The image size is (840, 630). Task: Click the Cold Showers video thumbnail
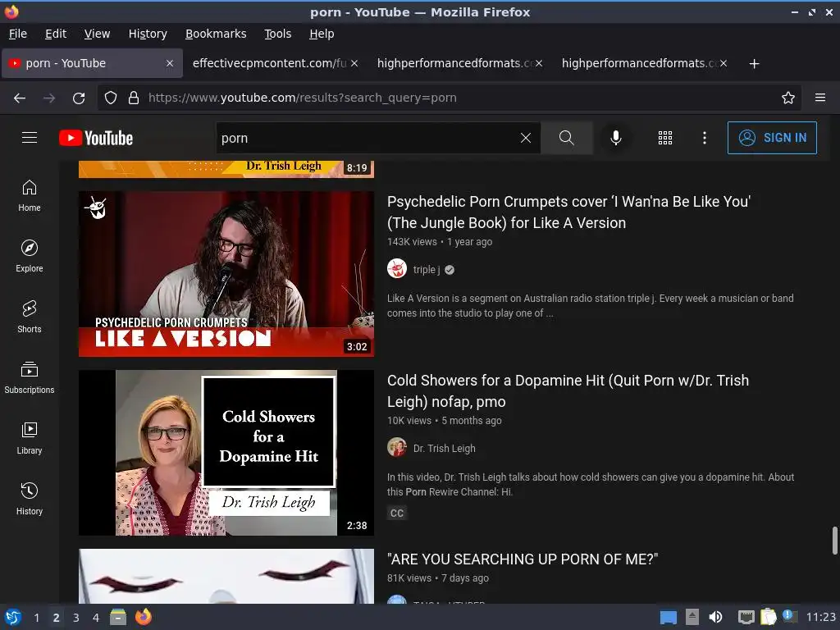pyautogui.click(x=226, y=453)
